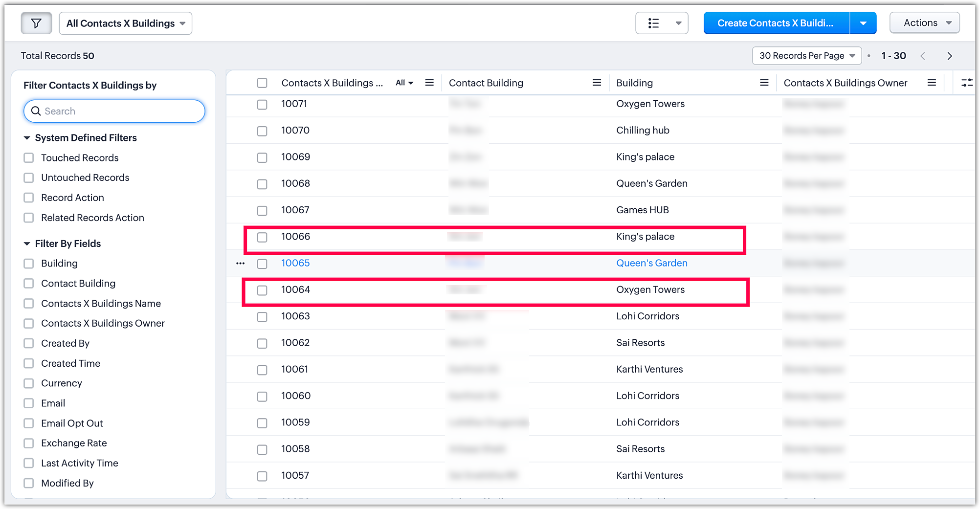Click Sai Resorts in row 10058
This screenshot has width=980, height=509.
641,449
